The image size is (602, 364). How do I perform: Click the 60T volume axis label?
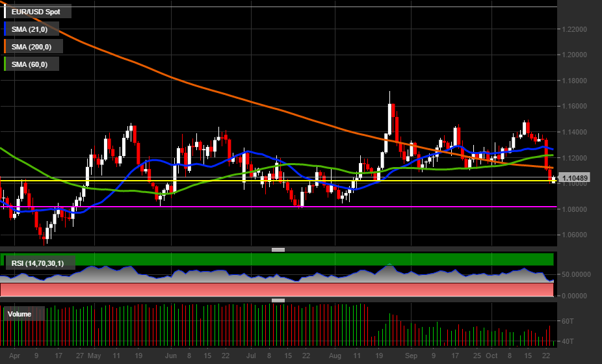tap(566, 321)
